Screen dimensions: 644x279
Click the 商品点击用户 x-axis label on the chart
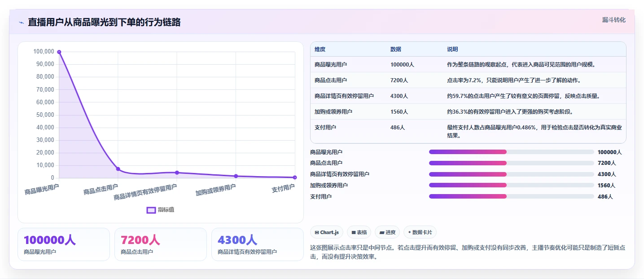tap(101, 189)
